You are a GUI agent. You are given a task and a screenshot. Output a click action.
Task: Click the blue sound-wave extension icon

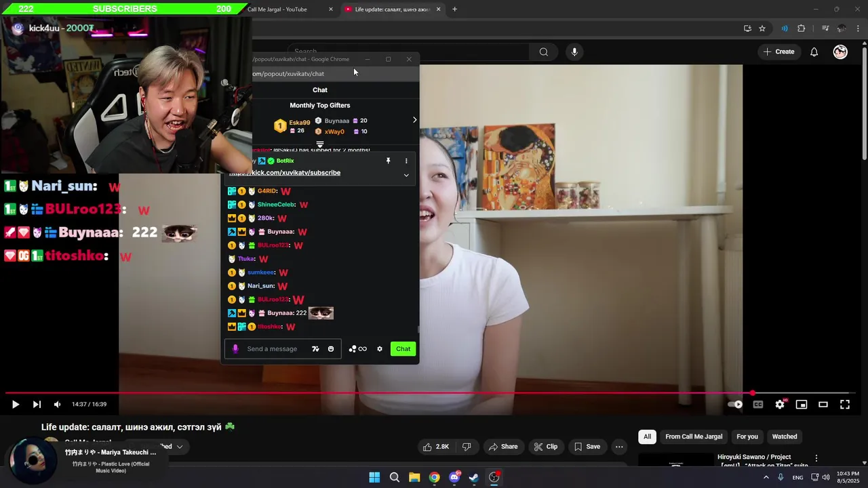785,28
